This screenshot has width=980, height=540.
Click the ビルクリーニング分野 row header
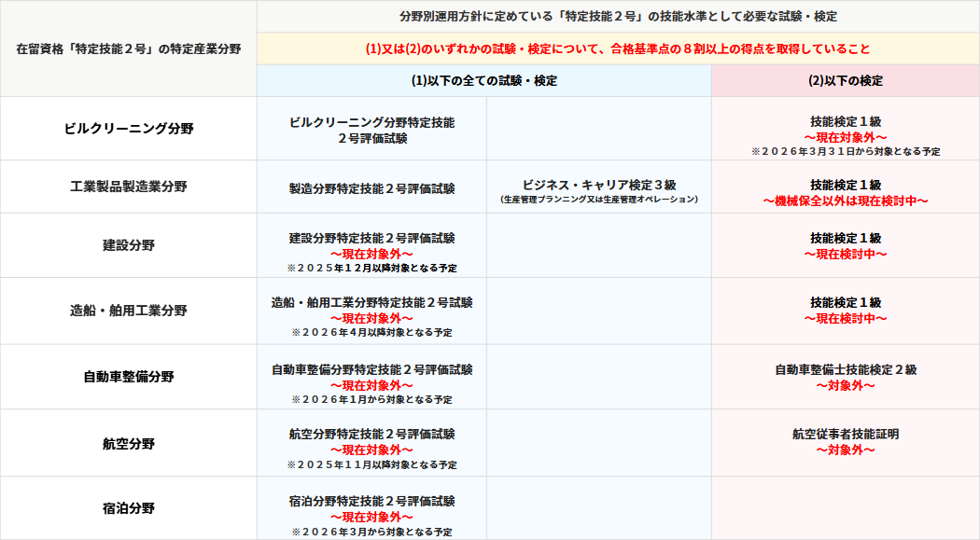pyautogui.click(x=129, y=129)
